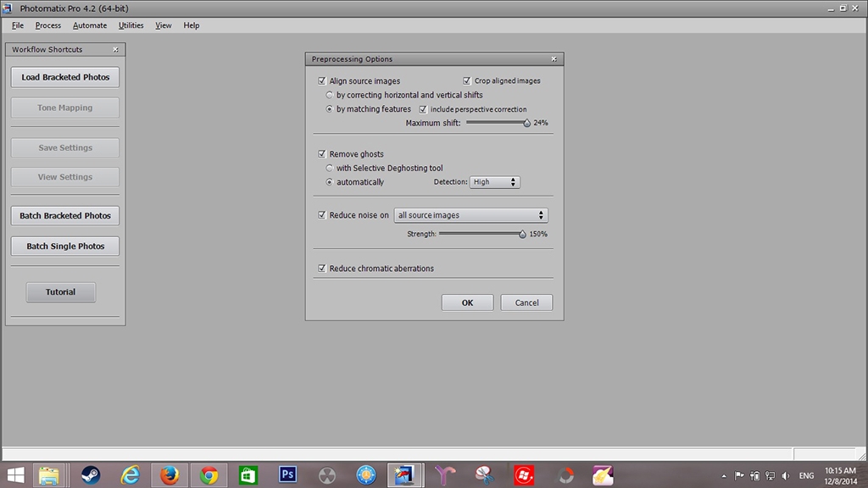Open the all source images dropdown

[x=470, y=215]
